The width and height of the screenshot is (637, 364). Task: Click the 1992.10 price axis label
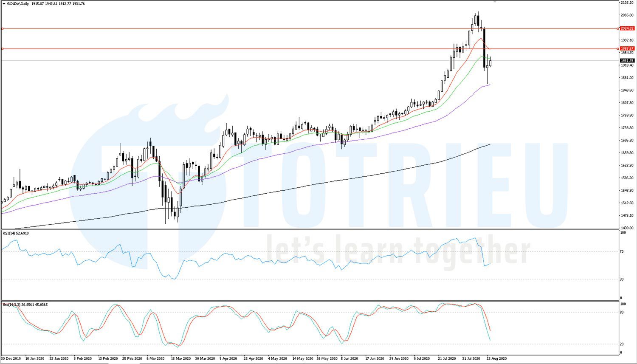click(627, 40)
